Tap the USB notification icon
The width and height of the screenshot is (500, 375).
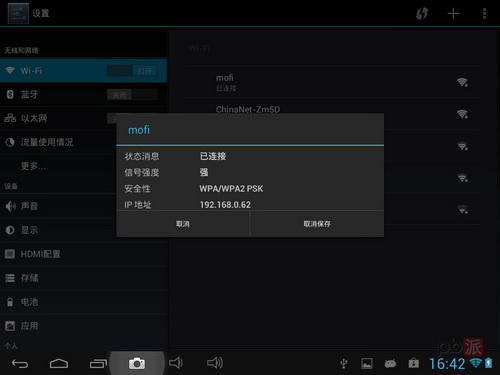344,364
